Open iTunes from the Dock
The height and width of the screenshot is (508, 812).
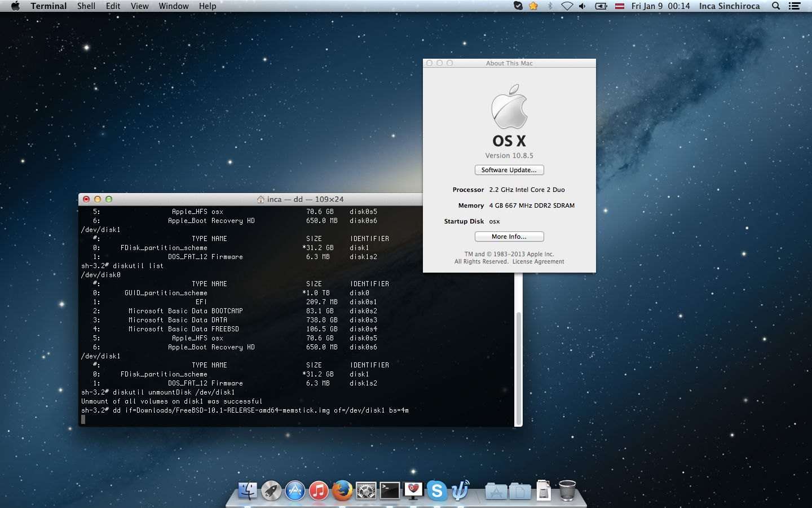coord(319,491)
